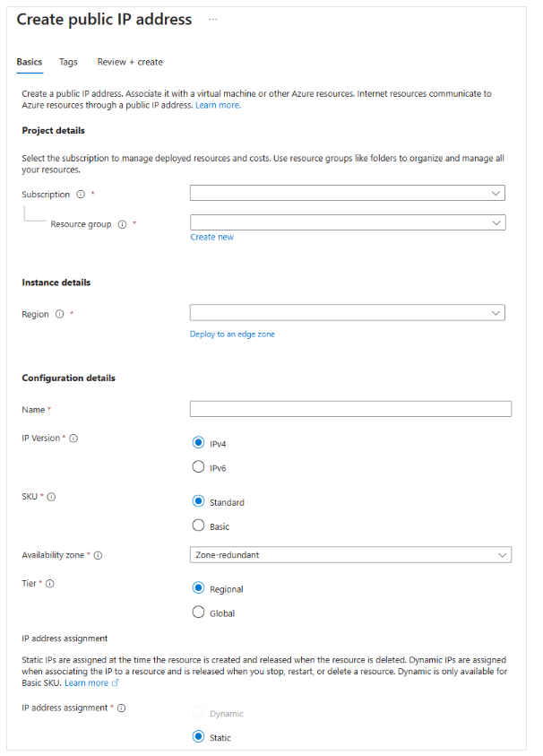Open the Subscription info tooltip icon

pos(81,194)
